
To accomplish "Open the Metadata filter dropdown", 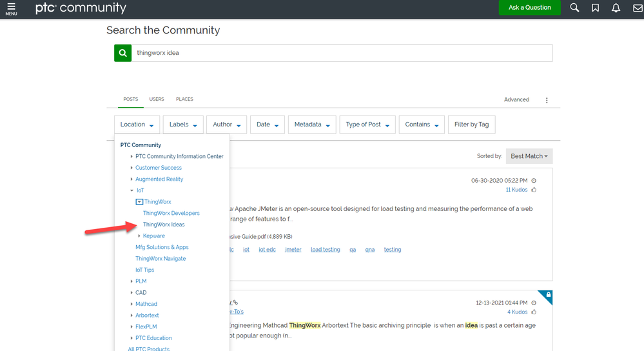I will point(312,125).
